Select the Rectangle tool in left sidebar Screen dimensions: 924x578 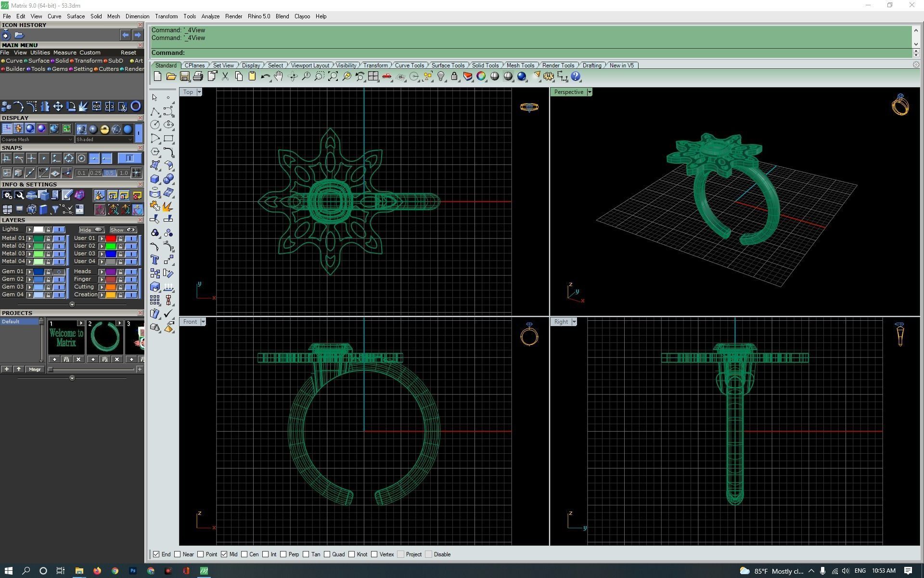168,138
